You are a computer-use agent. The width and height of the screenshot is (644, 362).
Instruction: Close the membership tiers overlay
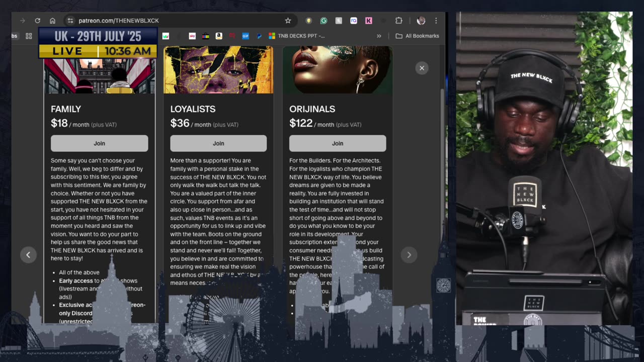coord(422,68)
